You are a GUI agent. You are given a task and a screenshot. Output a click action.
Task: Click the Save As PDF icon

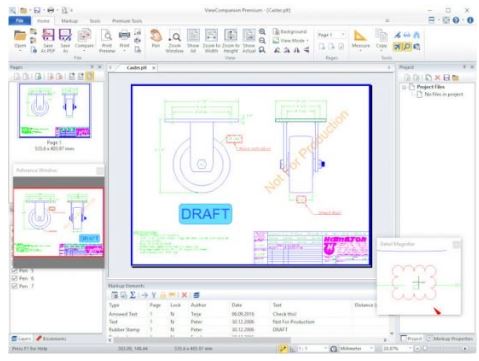[48, 35]
